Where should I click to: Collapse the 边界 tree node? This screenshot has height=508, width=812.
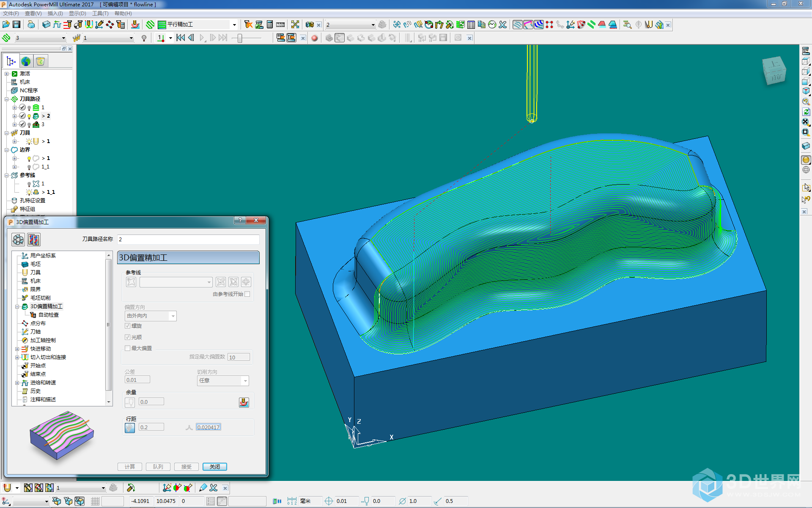7,150
